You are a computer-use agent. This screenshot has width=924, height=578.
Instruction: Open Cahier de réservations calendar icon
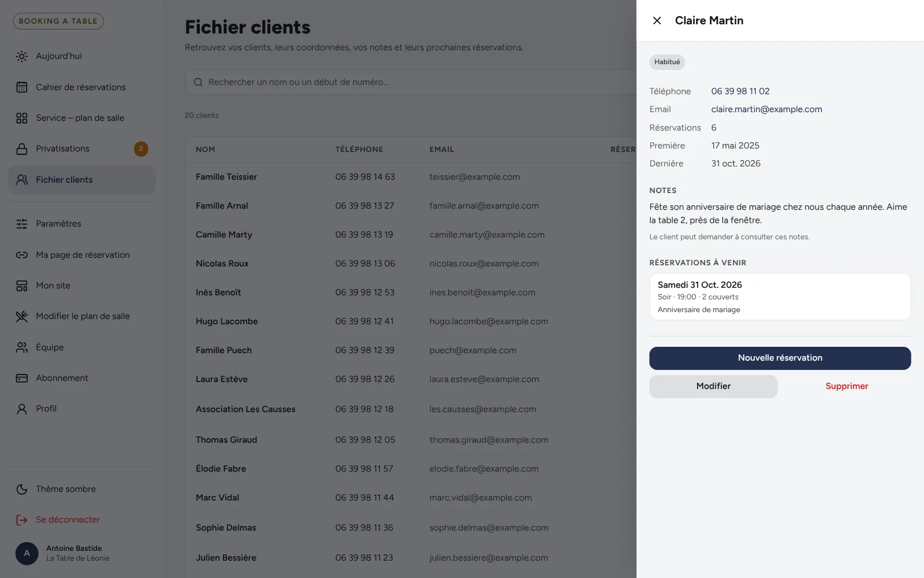[x=22, y=87]
